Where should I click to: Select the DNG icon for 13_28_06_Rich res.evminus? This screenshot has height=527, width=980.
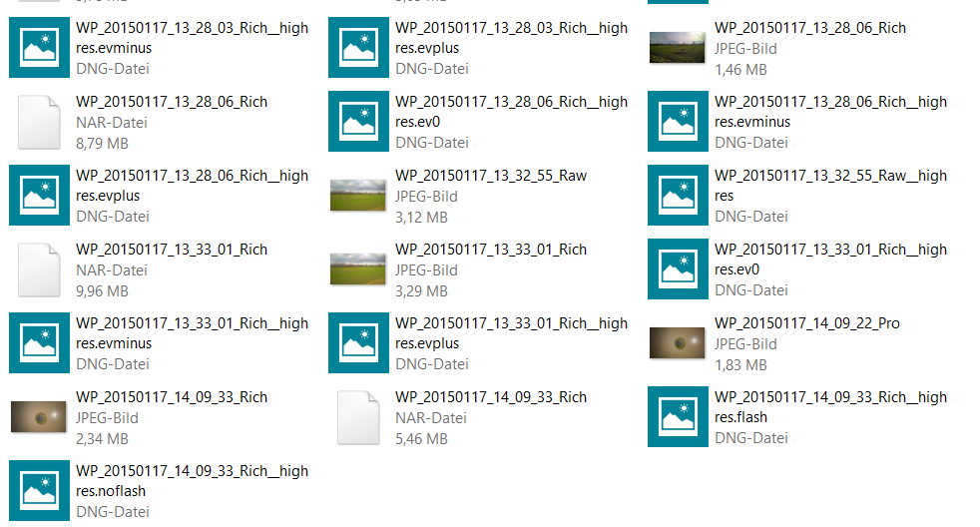tap(679, 122)
